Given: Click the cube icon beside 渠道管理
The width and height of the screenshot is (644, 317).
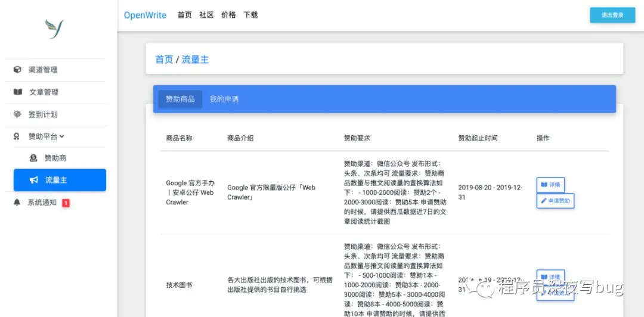Looking at the screenshot, I should [x=17, y=70].
